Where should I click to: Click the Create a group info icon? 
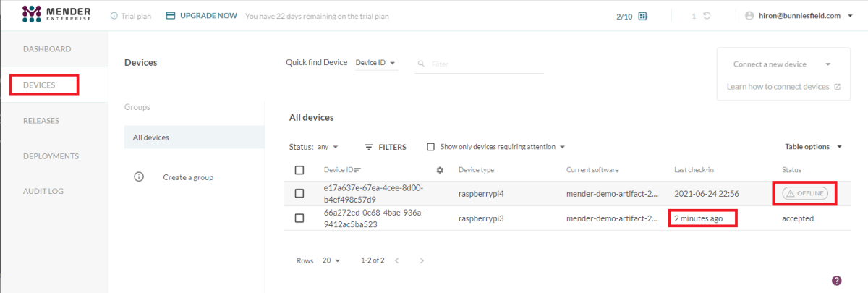[139, 177]
